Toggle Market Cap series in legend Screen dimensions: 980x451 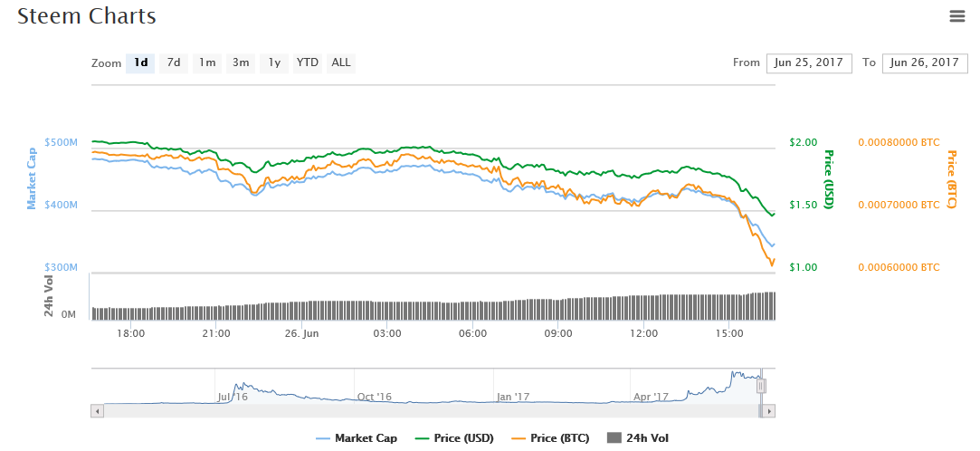(x=357, y=438)
